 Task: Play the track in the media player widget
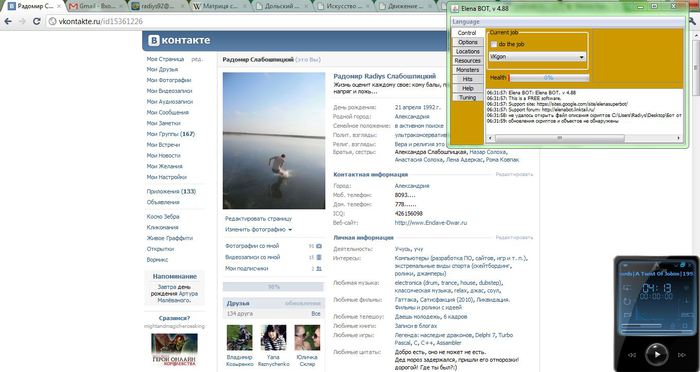tap(657, 354)
